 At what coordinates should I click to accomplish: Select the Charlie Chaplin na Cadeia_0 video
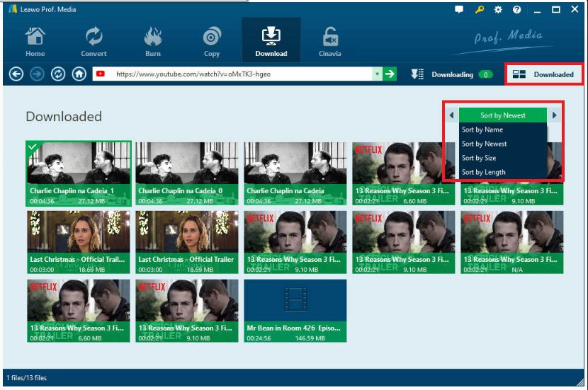pyautogui.click(x=187, y=173)
